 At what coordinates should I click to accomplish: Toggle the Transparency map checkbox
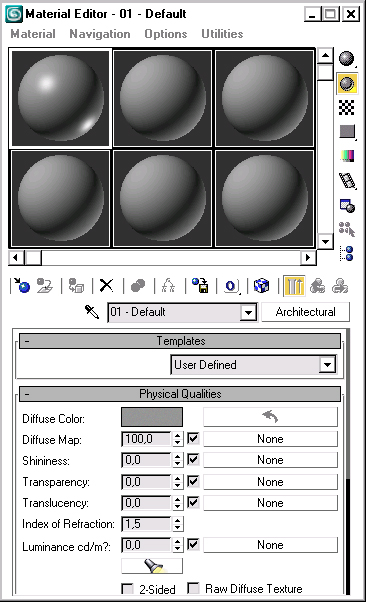193,481
